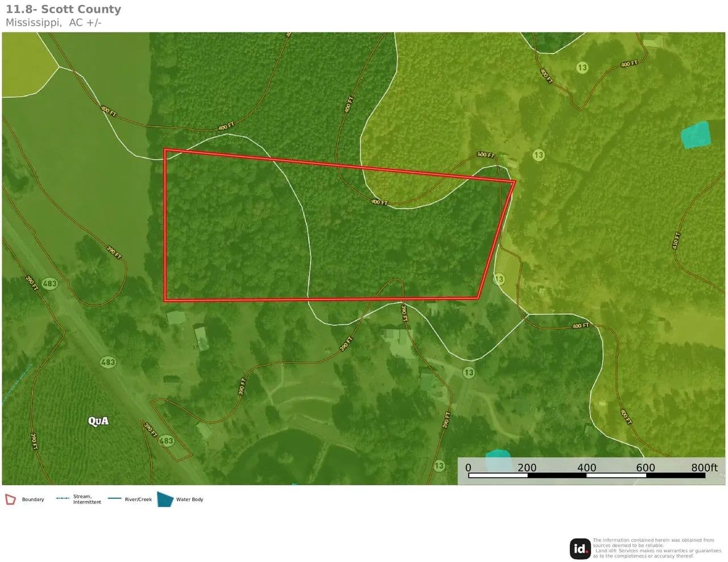Screen dimensions: 728x562
Task: Click the QuA soil type label
Action: coord(98,421)
